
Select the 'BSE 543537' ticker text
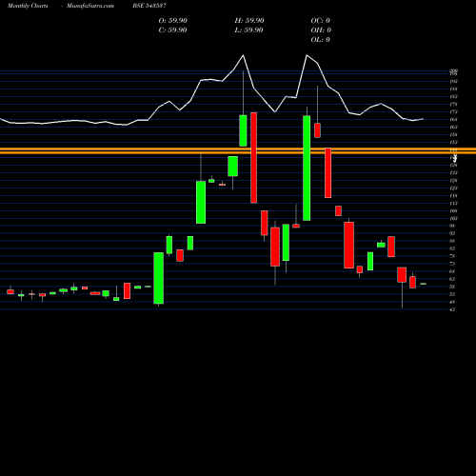click(x=149, y=6)
